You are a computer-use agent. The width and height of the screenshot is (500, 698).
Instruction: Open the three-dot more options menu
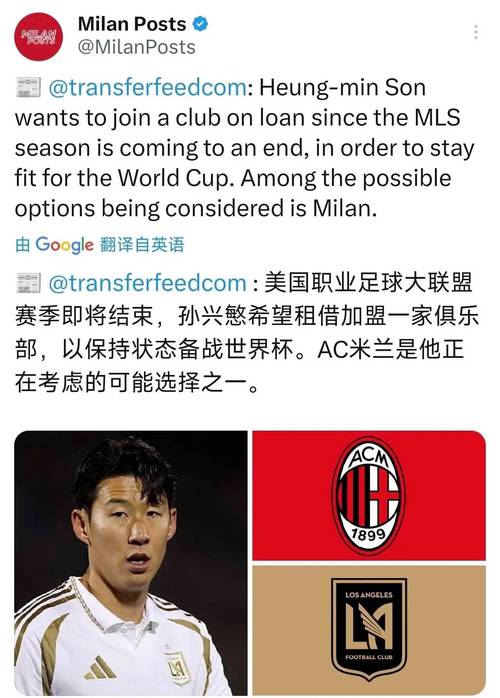[476, 32]
